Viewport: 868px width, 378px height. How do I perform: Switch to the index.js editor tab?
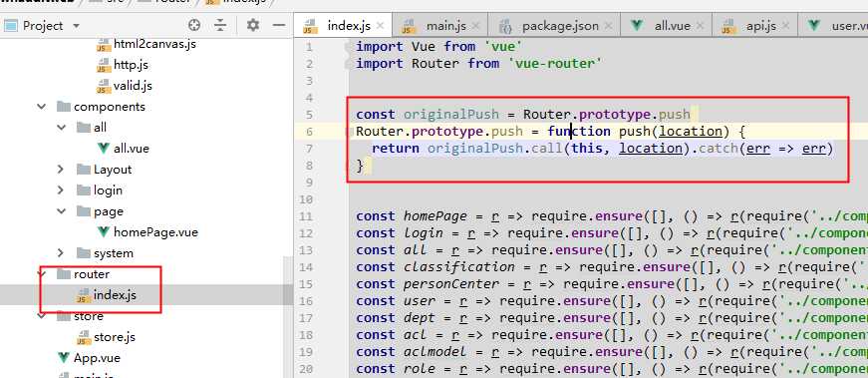click(x=343, y=26)
